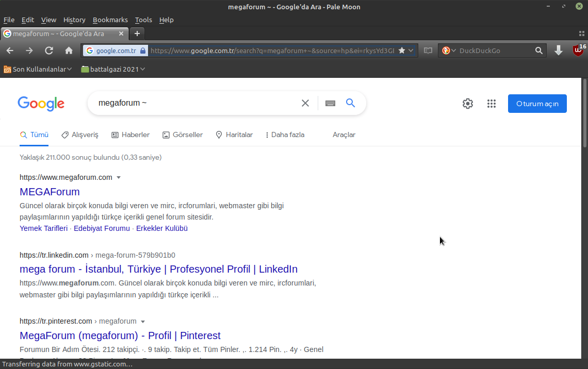The image size is (588, 369).
Task: Open the Edebiyat Forumu sitelink
Action: (102, 228)
